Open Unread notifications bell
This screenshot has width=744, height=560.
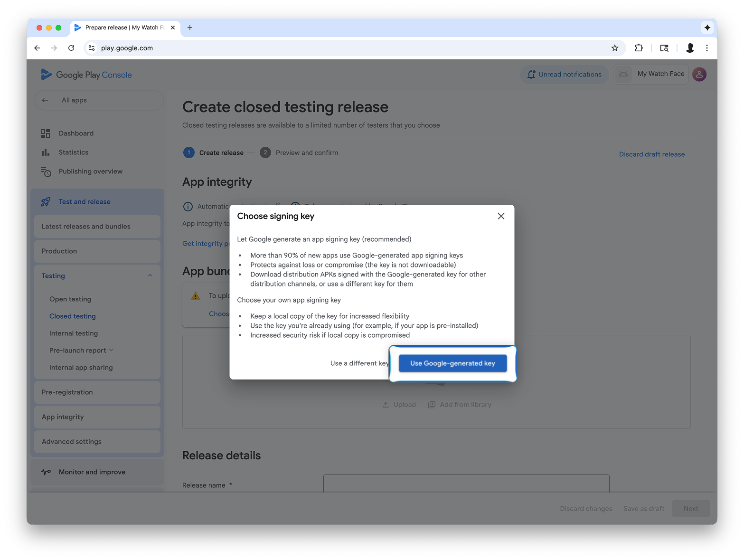[565, 75]
